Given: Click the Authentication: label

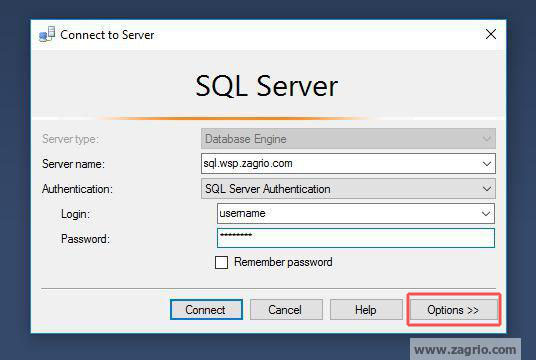Looking at the screenshot, I should click(x=77, y=189).
